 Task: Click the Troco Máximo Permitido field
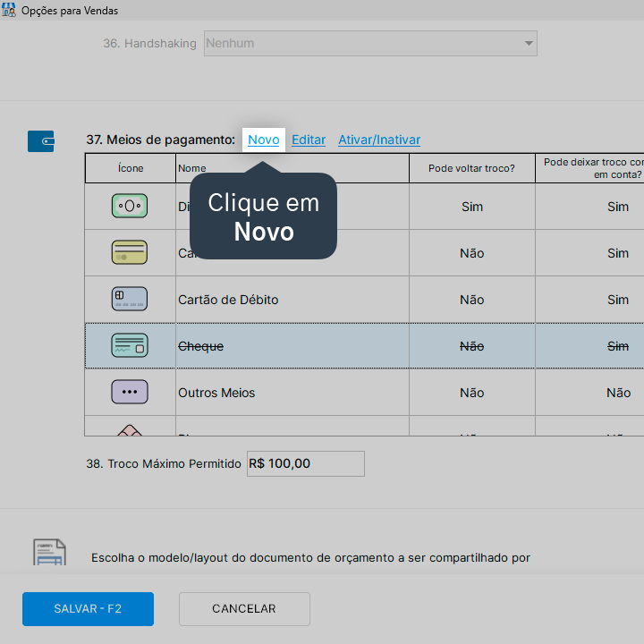point(306,463)
